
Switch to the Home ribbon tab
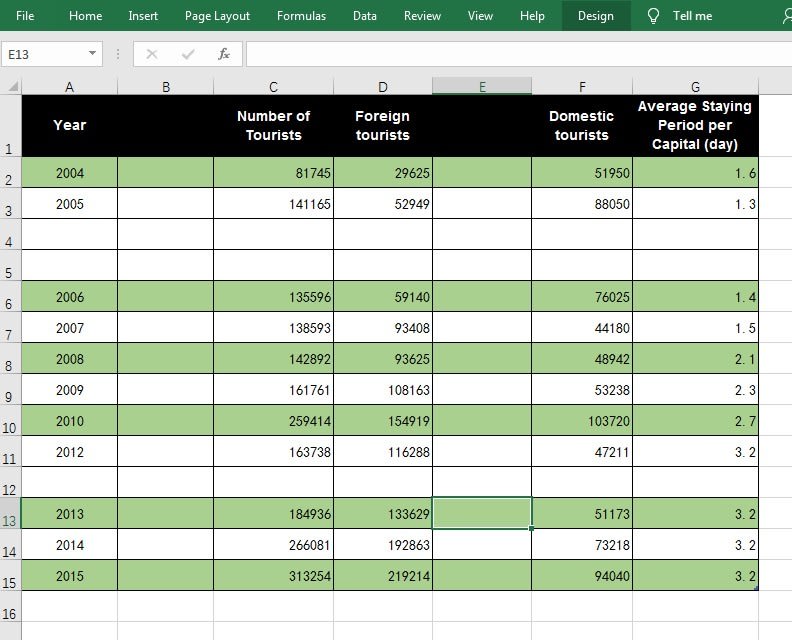(85, 16)
